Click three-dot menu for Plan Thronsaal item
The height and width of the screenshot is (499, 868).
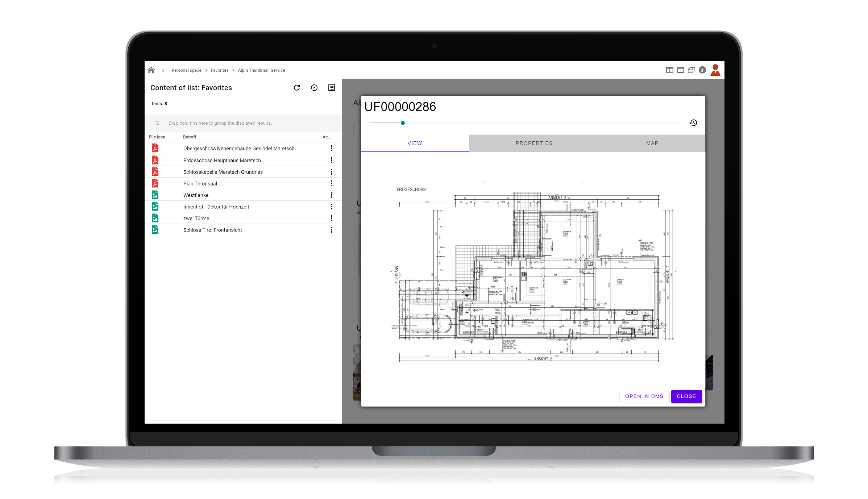pos(332,183)
